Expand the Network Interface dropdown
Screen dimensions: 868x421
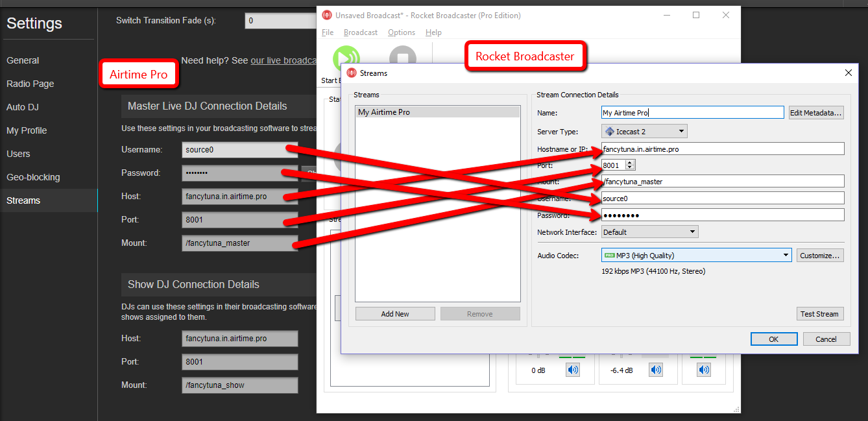(649, 232)
